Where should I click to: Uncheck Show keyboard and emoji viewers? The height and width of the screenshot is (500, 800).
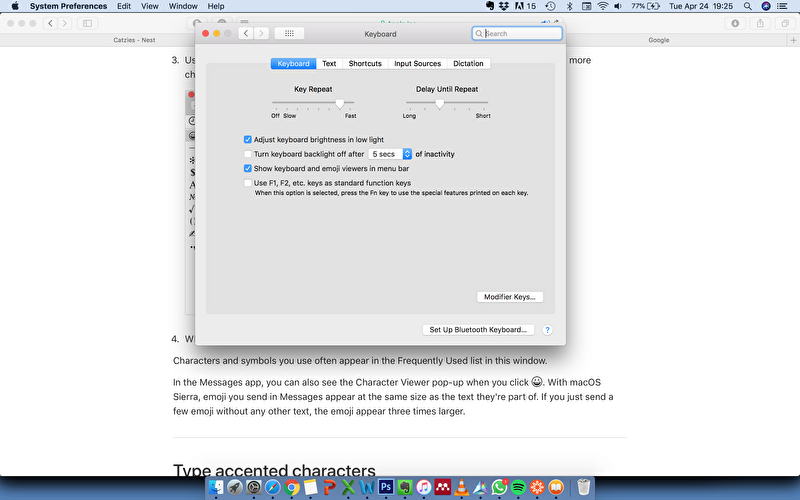(x=248, y=169)
